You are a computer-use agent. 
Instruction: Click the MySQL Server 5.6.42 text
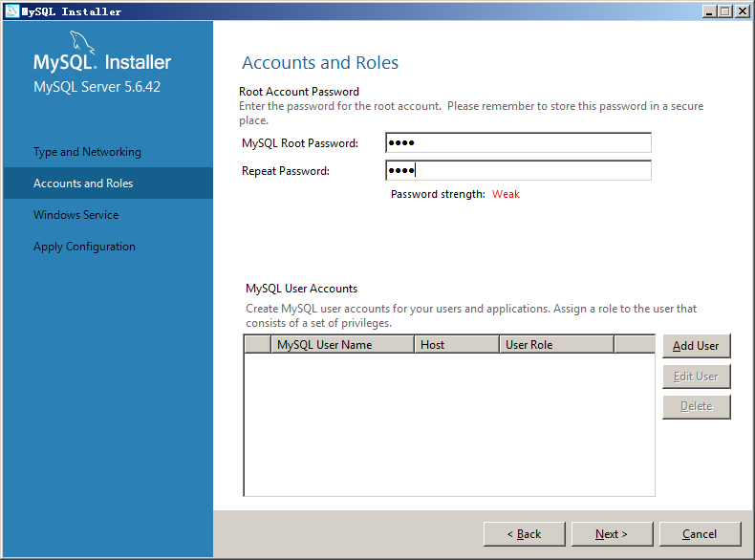click(97, 87)
